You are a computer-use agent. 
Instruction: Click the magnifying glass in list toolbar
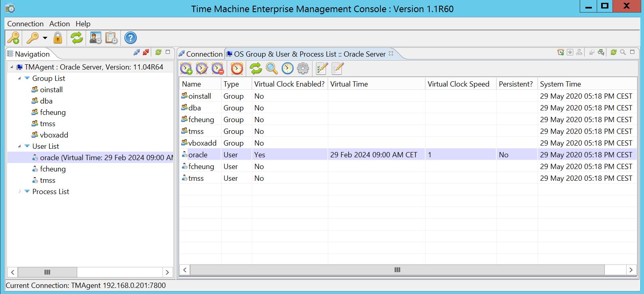pos(272,69)
